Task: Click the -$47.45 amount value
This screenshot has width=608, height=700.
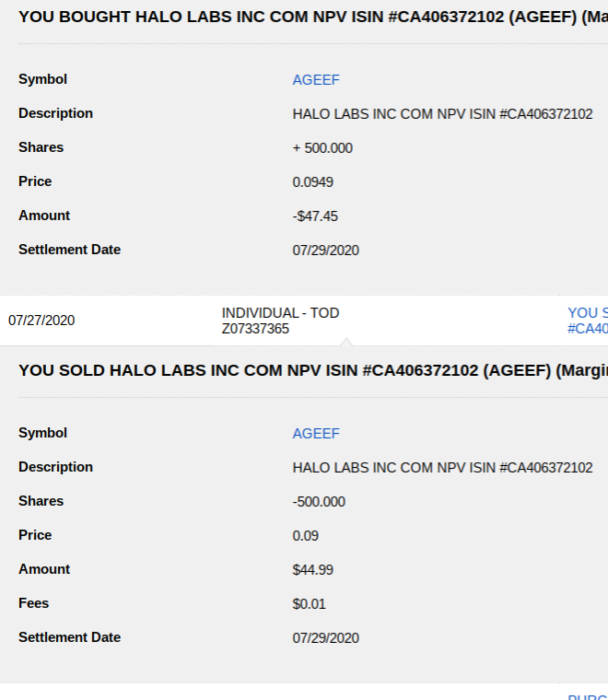Action: coord(315,216)
